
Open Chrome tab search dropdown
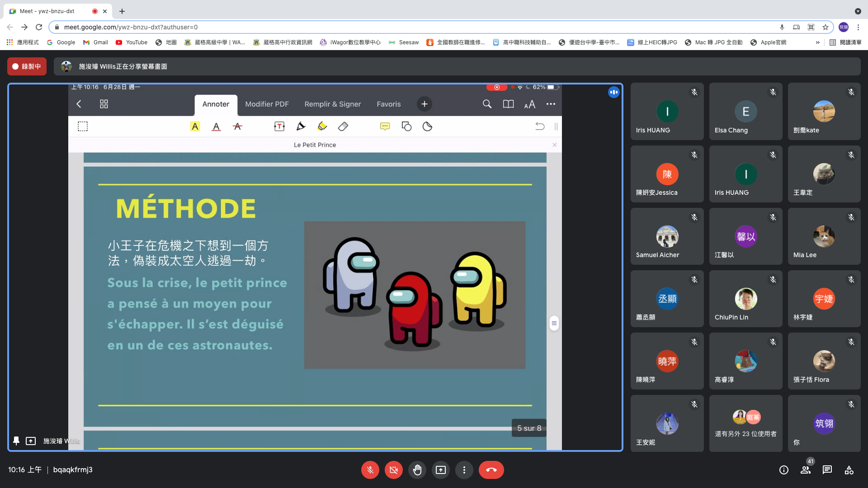(858, 11)
